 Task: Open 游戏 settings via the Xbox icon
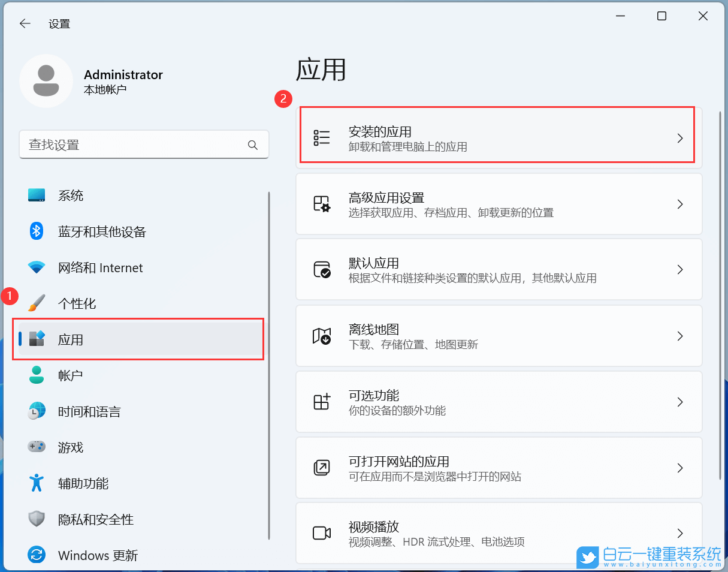pos(37,447)
